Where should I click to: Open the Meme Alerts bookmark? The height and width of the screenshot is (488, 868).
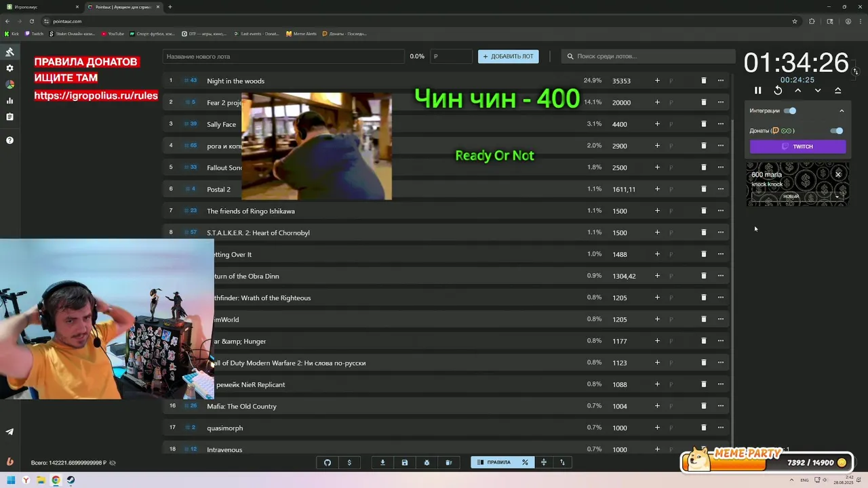pos(302,33)
